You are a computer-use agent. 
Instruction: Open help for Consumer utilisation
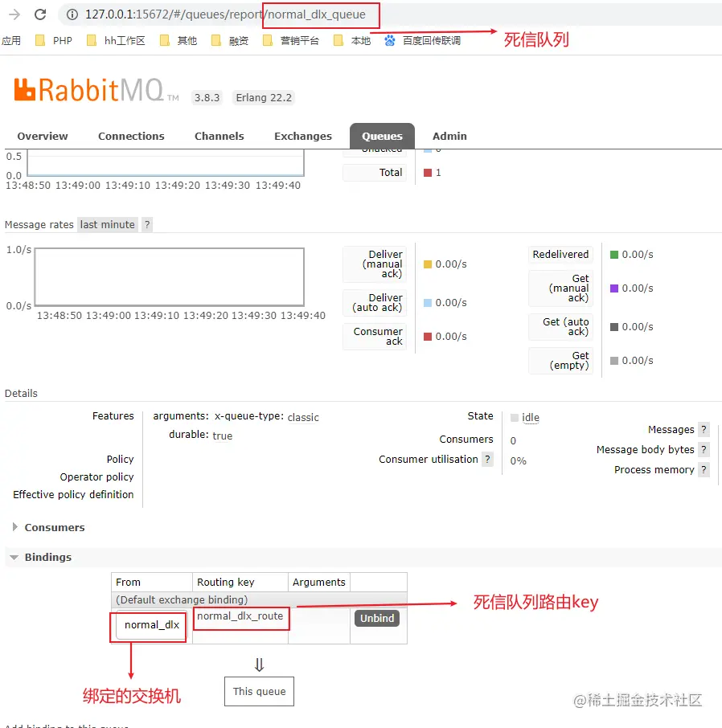tap(487, 459)
